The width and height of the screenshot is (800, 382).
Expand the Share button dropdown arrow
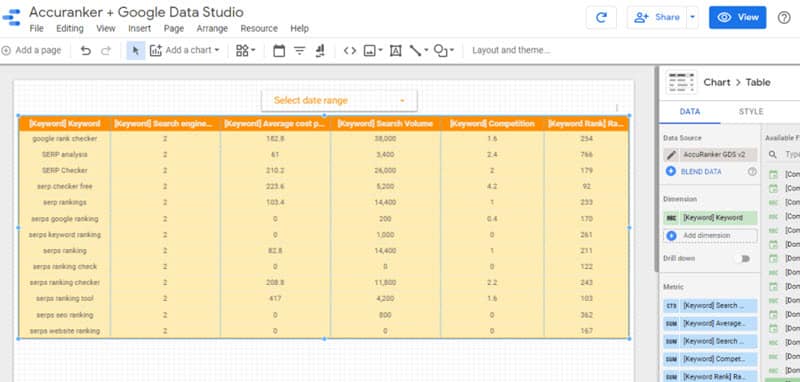(692, 17)
